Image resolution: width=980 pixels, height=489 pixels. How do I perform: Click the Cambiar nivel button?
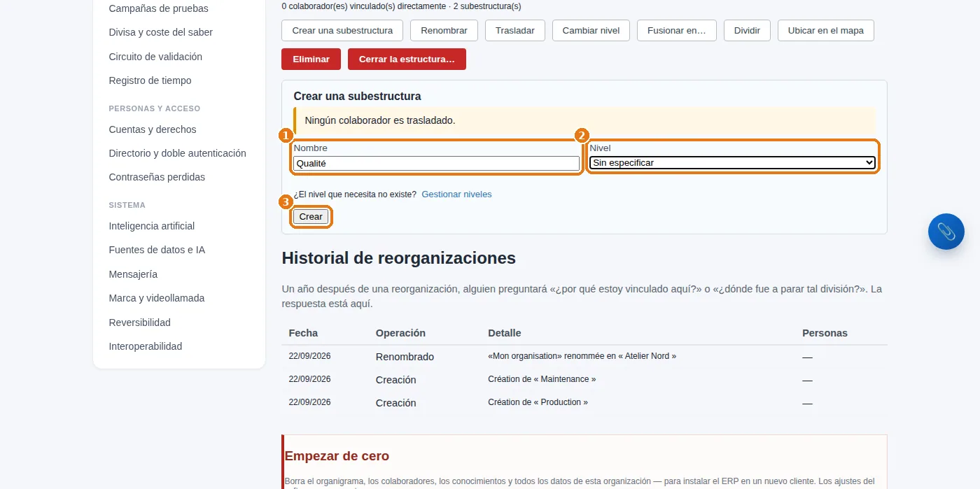point(591,31)
